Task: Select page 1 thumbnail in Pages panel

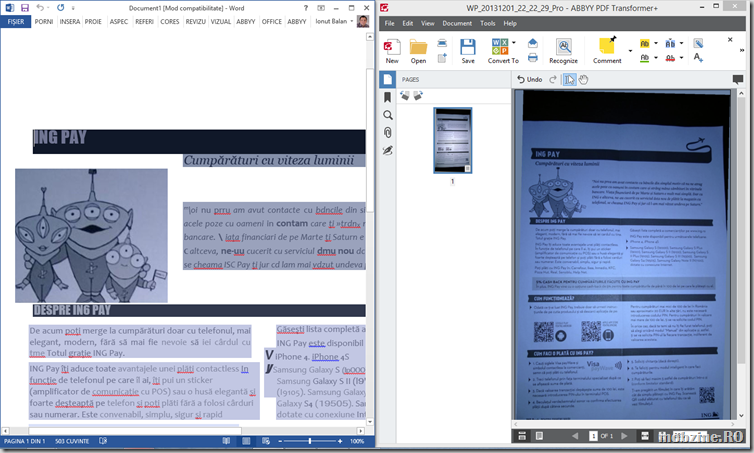Action: tap(452, 140)
